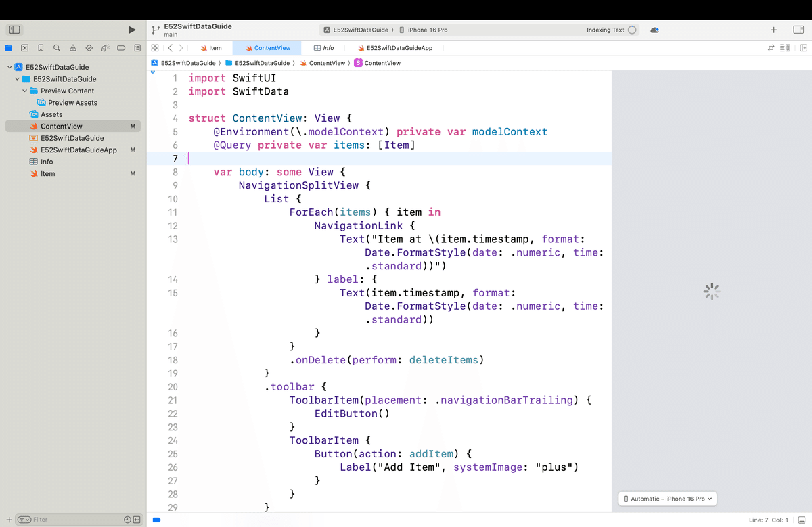
Task: Toggle the debug area at the bottom right
Action: point(803,520)
